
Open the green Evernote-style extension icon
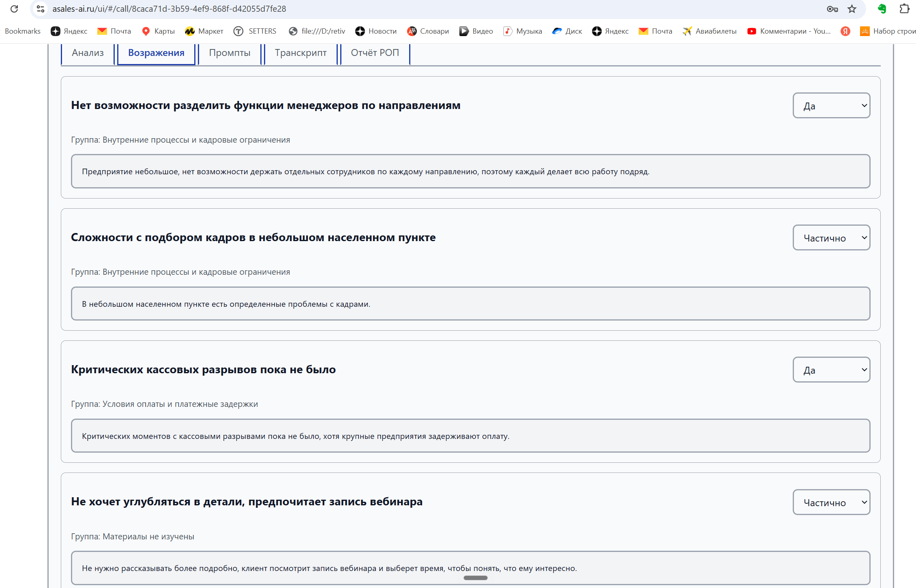882,9
